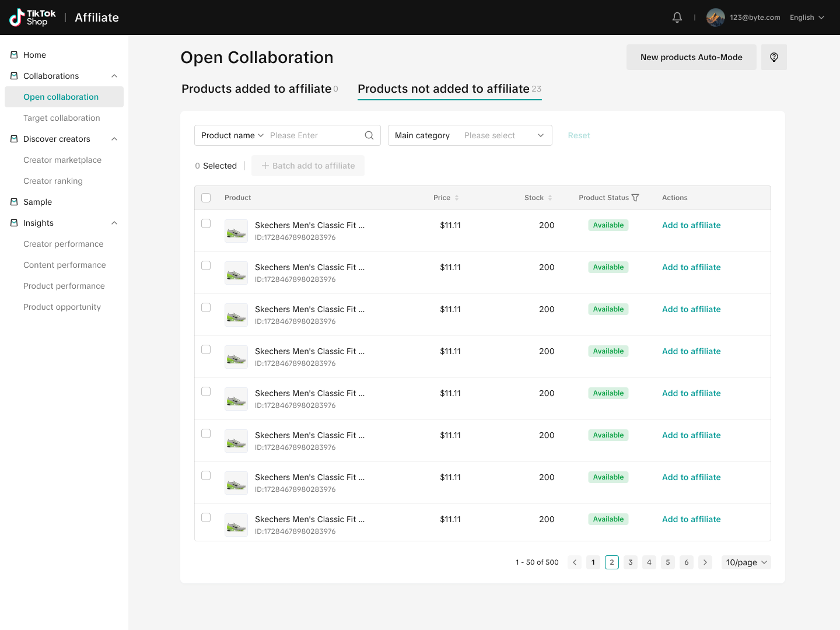
Task: Check the sixth product row's checkbox
Action: click(206, 433)
